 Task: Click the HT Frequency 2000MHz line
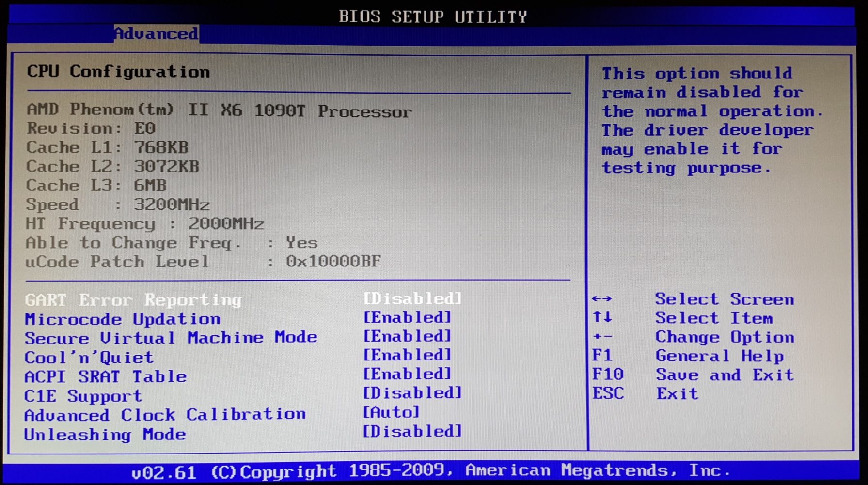coord(145,223)
